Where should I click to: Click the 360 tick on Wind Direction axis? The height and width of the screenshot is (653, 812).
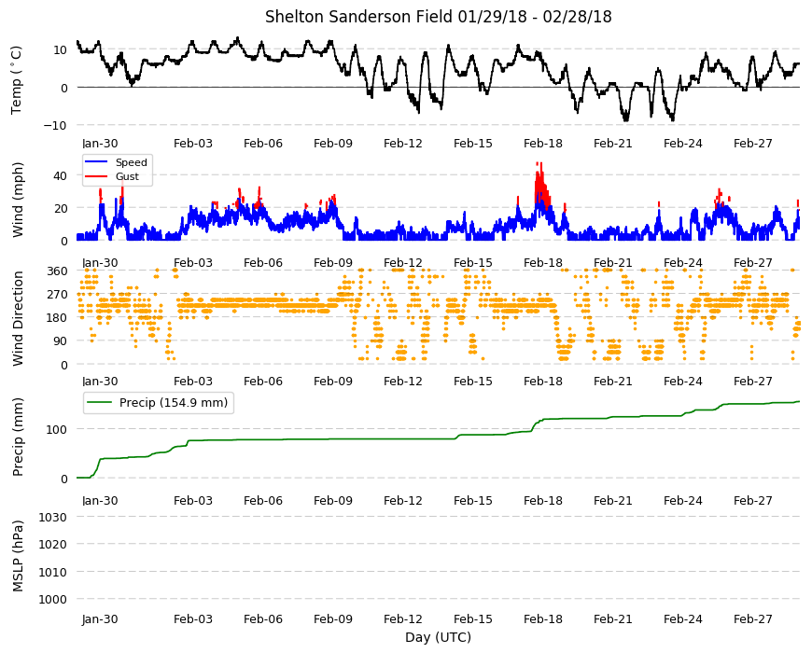point(58,271)
